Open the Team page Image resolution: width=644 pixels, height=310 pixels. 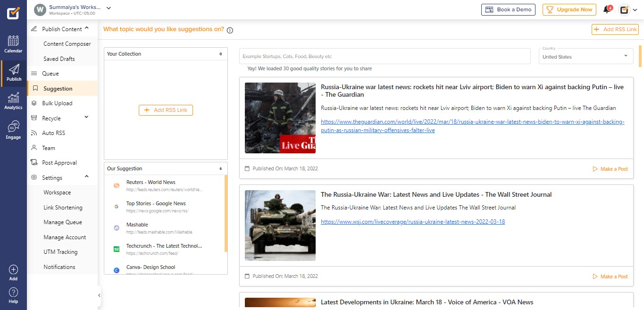click(x=49, y=148)
